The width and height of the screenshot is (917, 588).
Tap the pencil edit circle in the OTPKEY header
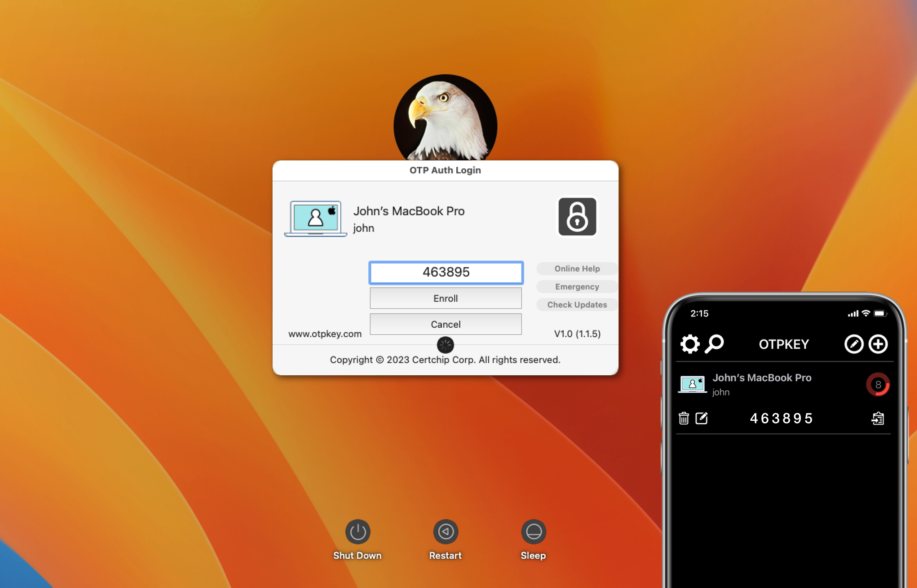854,344
